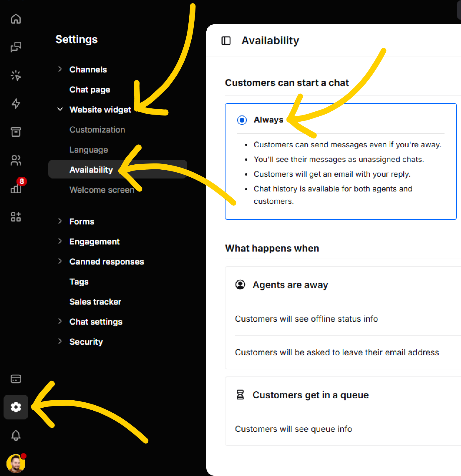Select the Always radio button
Image resolution: width=461 pixels, height=476 pixels.
click(x=242, y=120)
